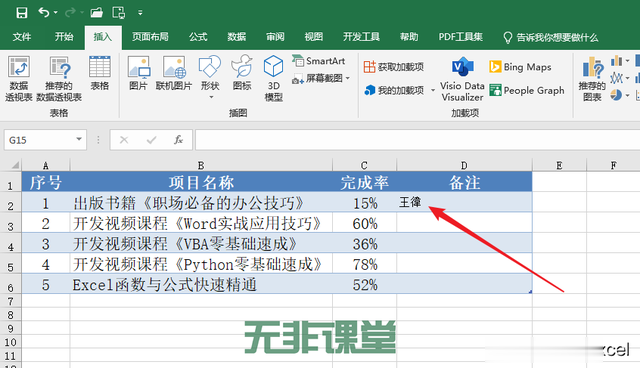This screenshot has height=368, width=640.
Task: Select the 完成率 header cell
Action: click(364, 182)
